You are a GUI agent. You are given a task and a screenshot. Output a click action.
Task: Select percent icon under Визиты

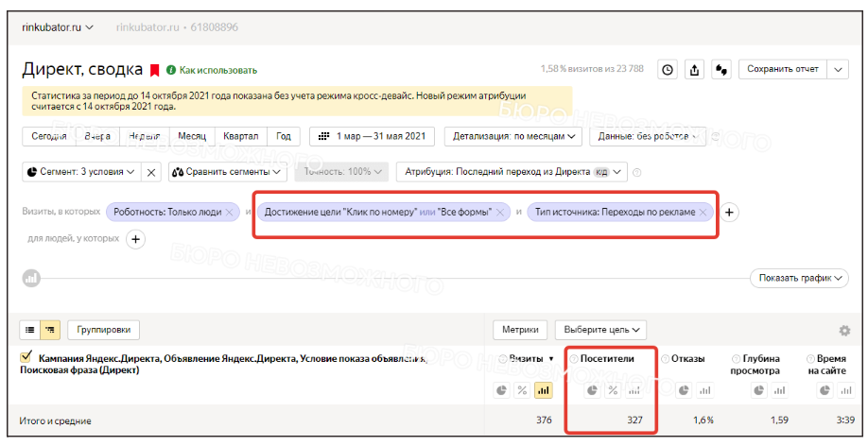522,390
